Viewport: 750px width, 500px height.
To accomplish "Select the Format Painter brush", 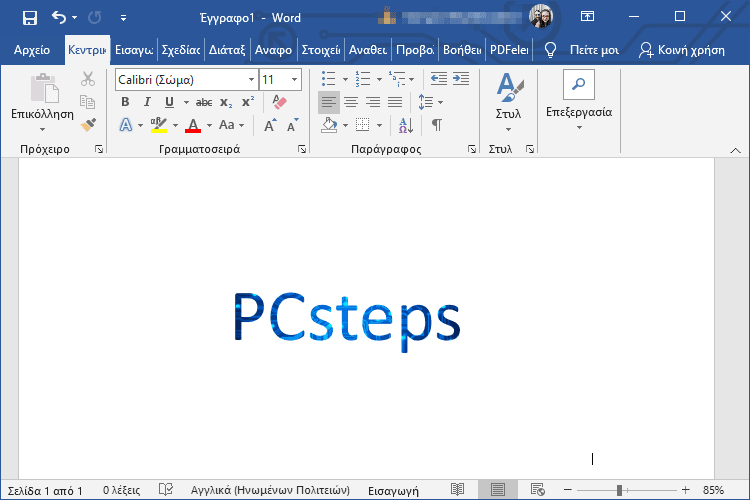I will click(x=88, y=124).
